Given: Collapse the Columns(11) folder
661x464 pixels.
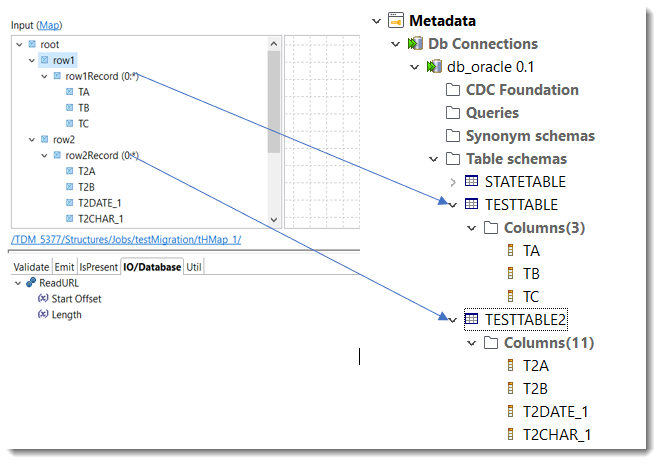Looking at the screenshot, I should coord(472,343).
